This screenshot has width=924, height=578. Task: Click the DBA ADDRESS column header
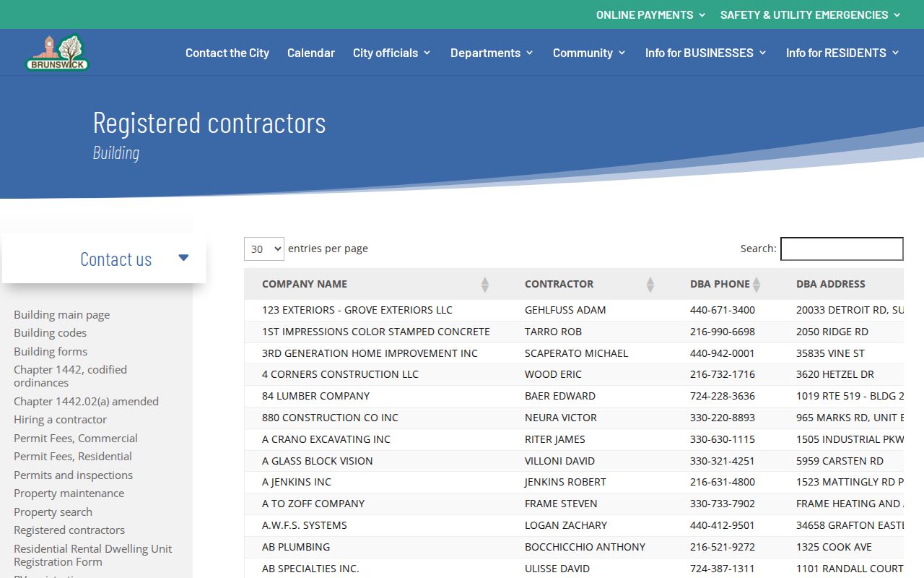[x=830, y=284]
